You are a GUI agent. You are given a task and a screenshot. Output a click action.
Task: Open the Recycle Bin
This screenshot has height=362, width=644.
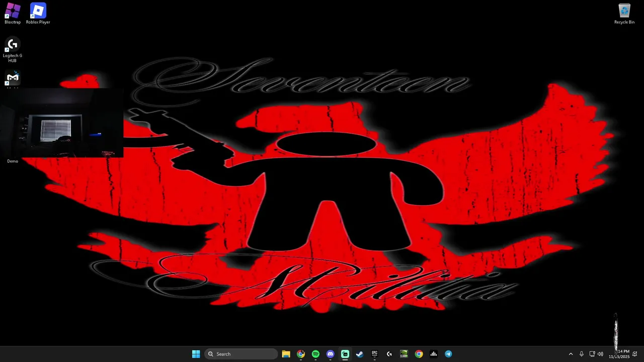pos(624,14)
